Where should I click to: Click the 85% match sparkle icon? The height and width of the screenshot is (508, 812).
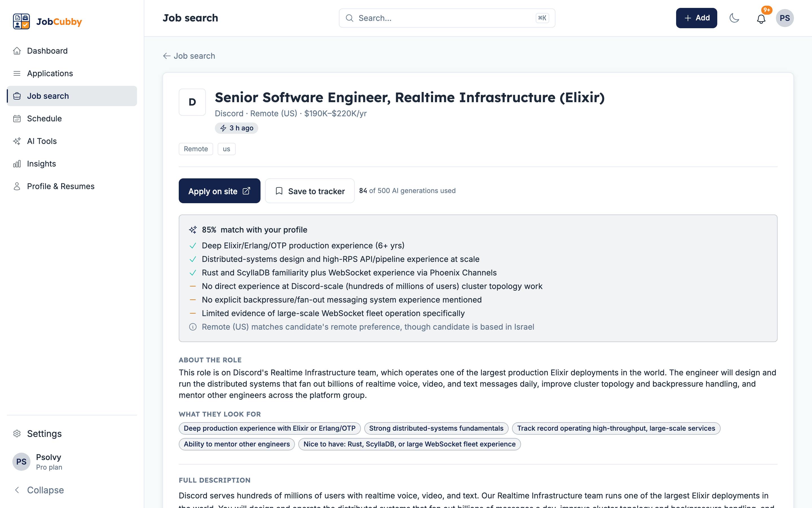(x=193, y=230)
